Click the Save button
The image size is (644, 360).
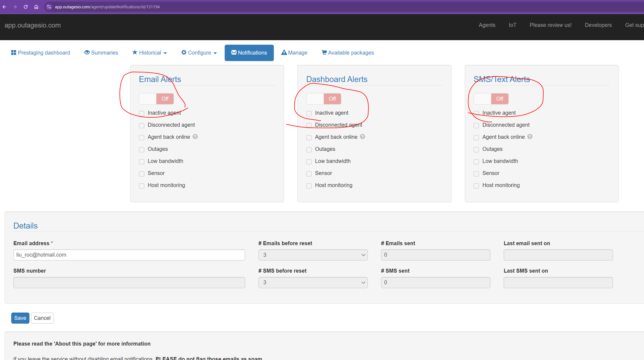pyautogui.click(x=20, y=318)
